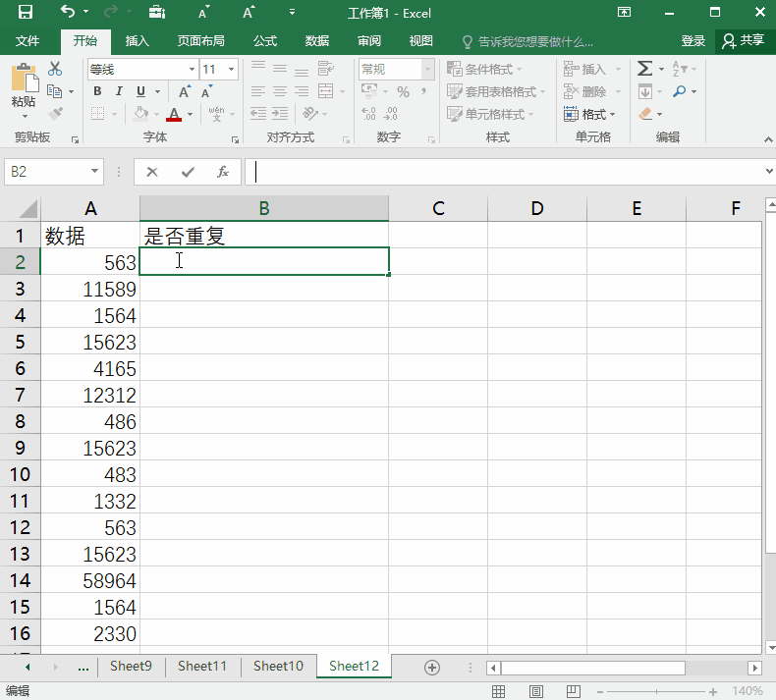This screenshot has width=776, height=700.
Task: Toggle align right
Action: (302, 91)
